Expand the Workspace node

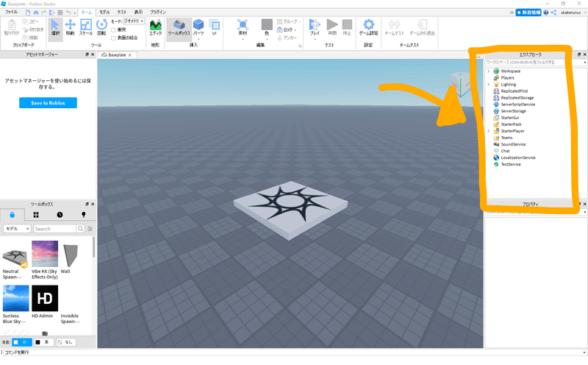click(x=488, y=71)
